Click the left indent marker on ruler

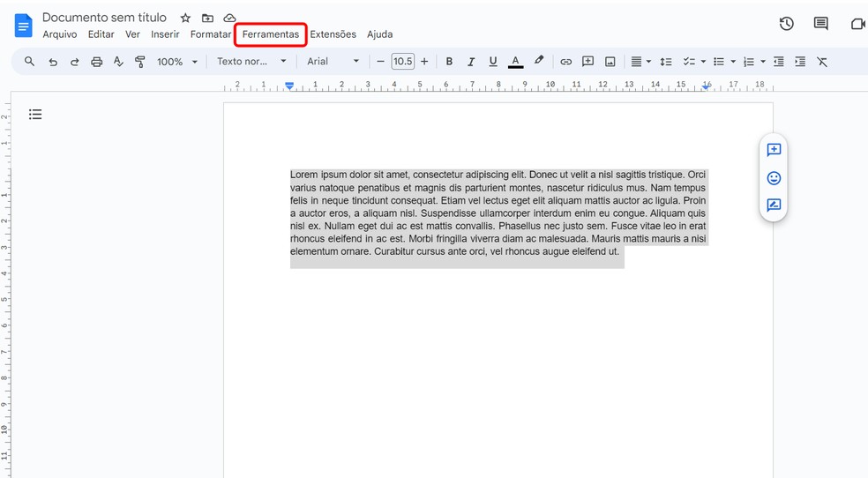coord(289,86)
